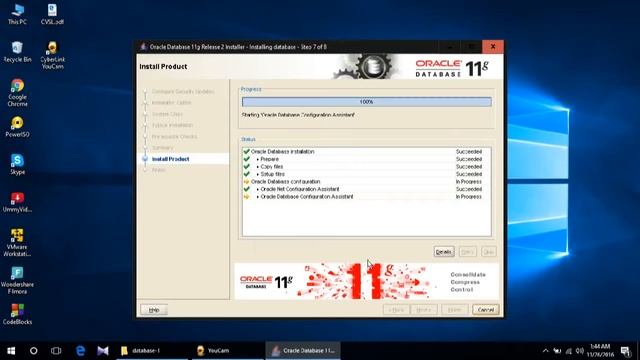
Task: Click Prerequisite Checks step in sidebar
Action: pyautogui.click(x=174, y=136)
